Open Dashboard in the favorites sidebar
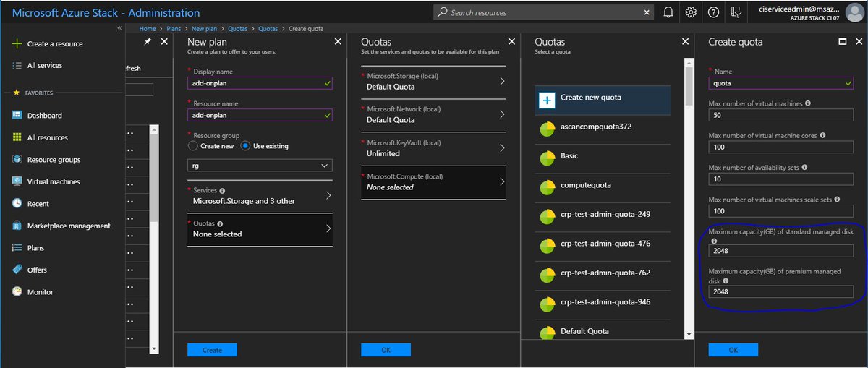This screenshot has height=368, width=868. coord(44,115)
